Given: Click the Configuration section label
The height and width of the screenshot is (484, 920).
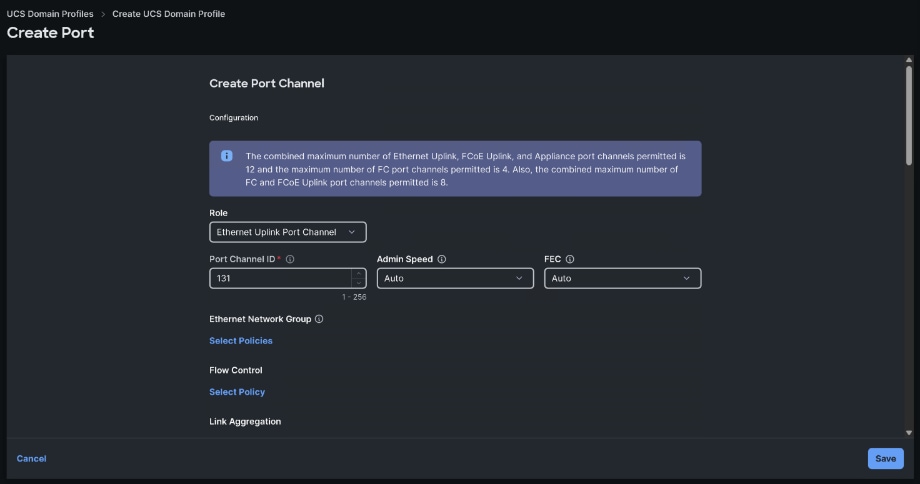Looking at the screenshot, I should tap(234, 118).
